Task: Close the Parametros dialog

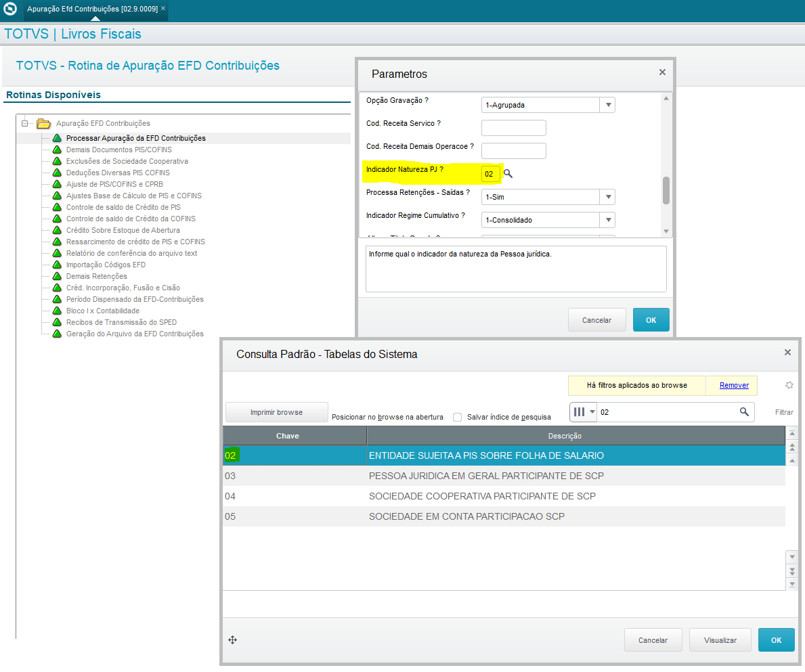Action: point(662,72)
